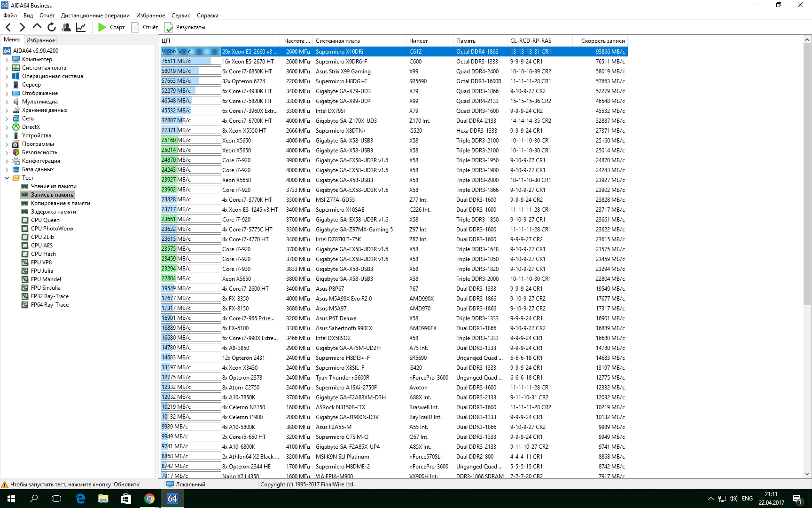The image size is (812, 508).
Task: Click the results list vertical scrollbar thumb
Action: 807,175
